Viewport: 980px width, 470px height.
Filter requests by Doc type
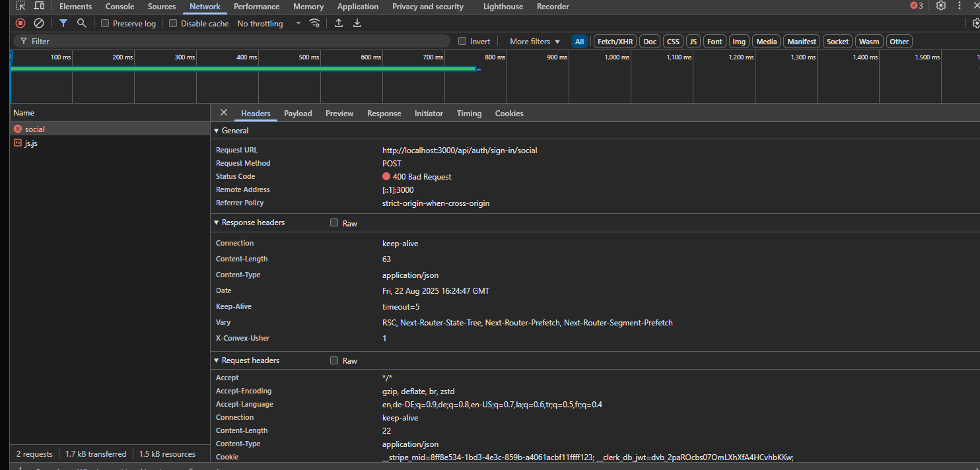click(650, 42)
